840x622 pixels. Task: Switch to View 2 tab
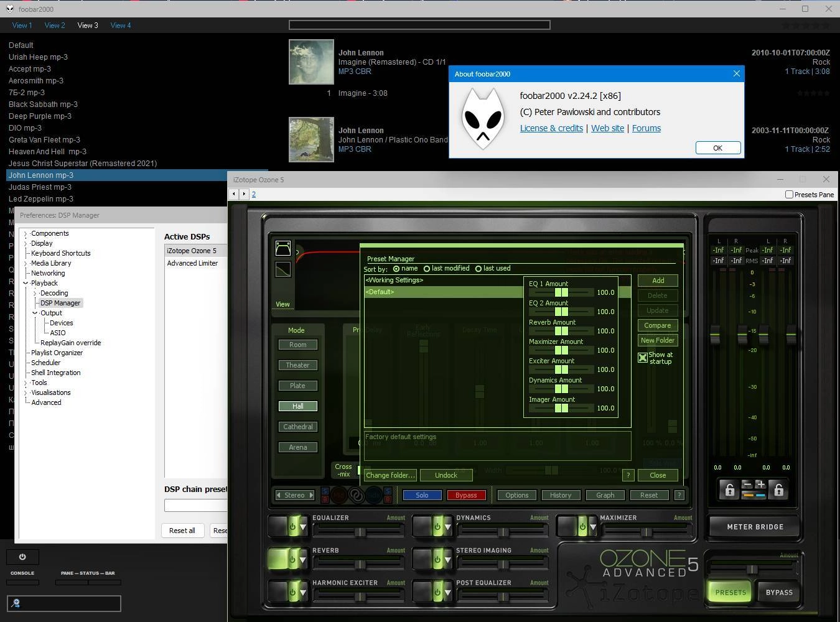click(x=55, y=26)
